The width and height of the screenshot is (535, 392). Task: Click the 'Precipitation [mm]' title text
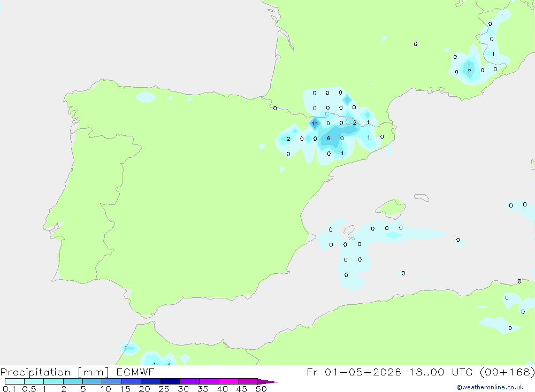[x=55, y=372]
